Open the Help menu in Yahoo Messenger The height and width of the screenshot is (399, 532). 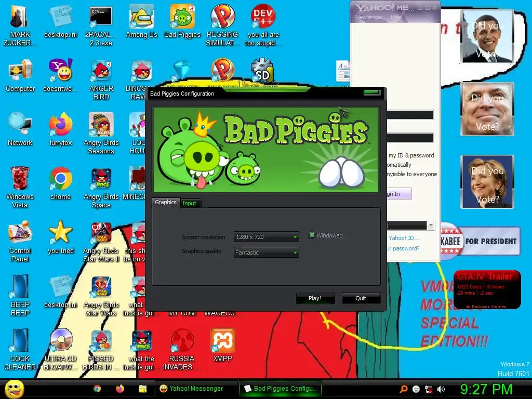tap(396, 17)
